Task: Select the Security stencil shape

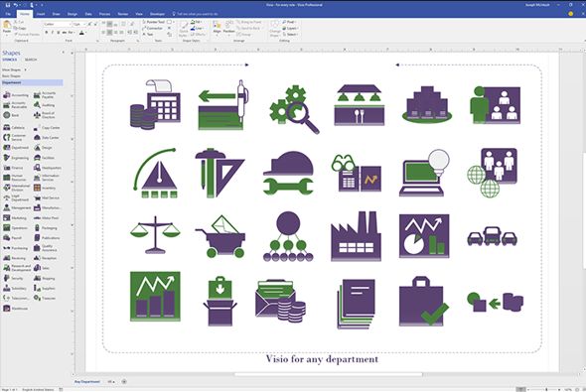Action: tap(14, 278)
